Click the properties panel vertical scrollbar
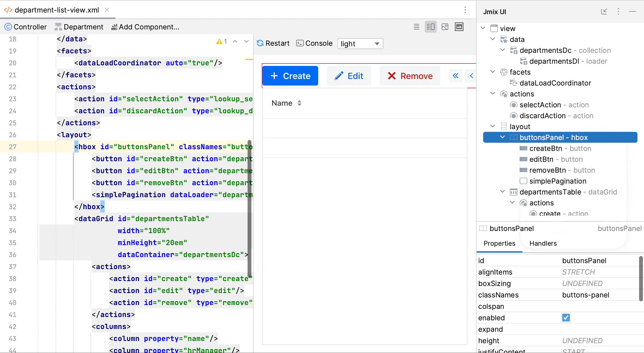The width and height of the screenshot is (644, 353). (641, 278)
